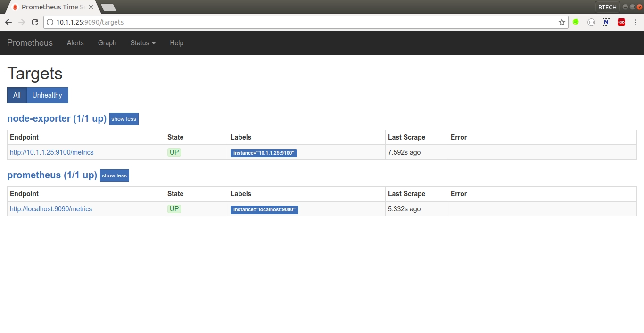Open a new browser tab
The image size is (644, 333).
point(108,7)
